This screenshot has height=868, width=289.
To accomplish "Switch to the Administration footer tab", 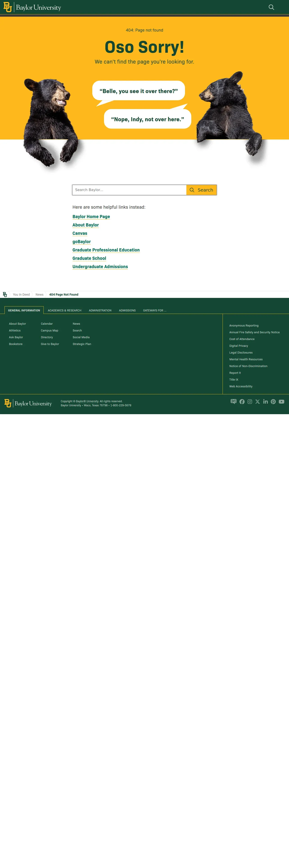I will 100,310.
